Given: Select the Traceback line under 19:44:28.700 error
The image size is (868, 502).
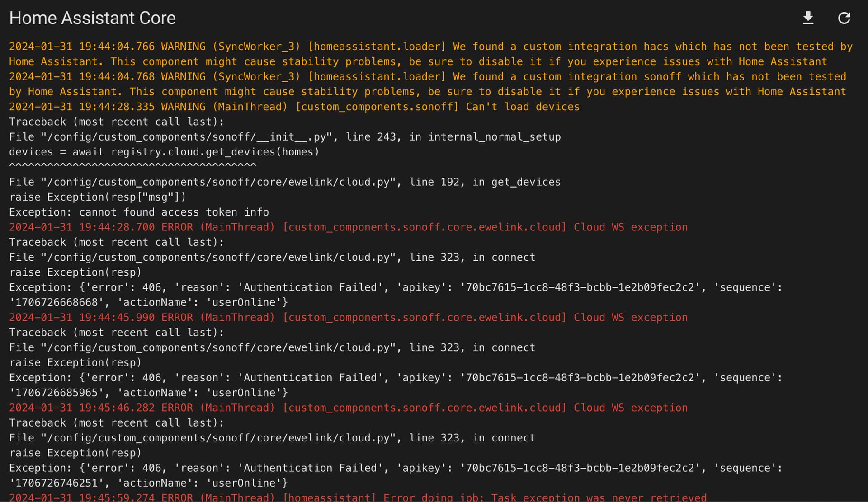Looking at the screenshot, I should pos(117,242).
